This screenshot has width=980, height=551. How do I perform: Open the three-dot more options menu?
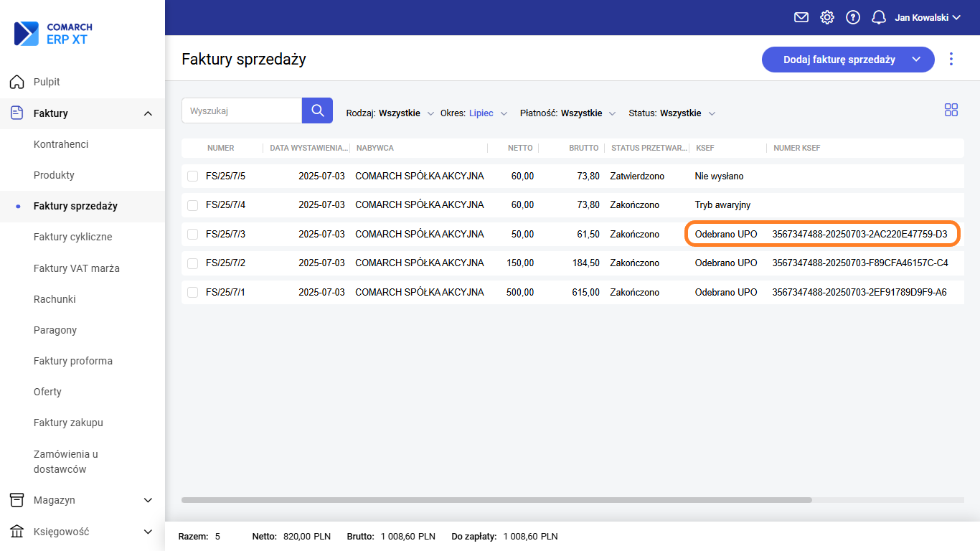(x=951, y=59)
